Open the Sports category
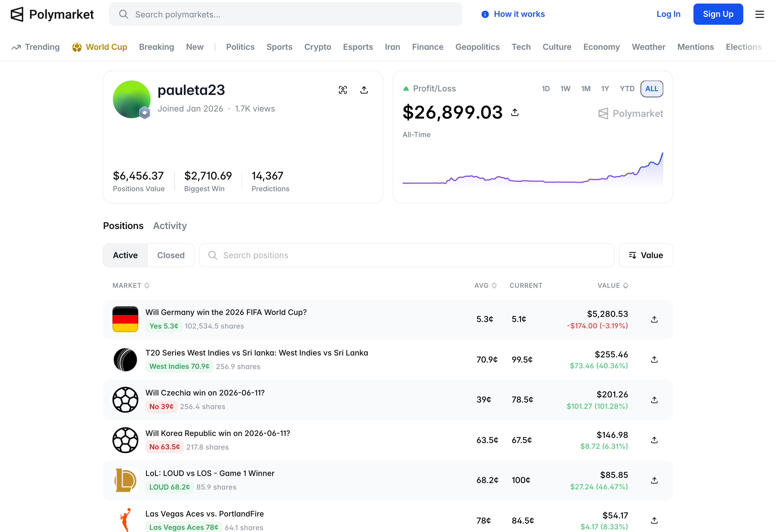 point(280,47)
